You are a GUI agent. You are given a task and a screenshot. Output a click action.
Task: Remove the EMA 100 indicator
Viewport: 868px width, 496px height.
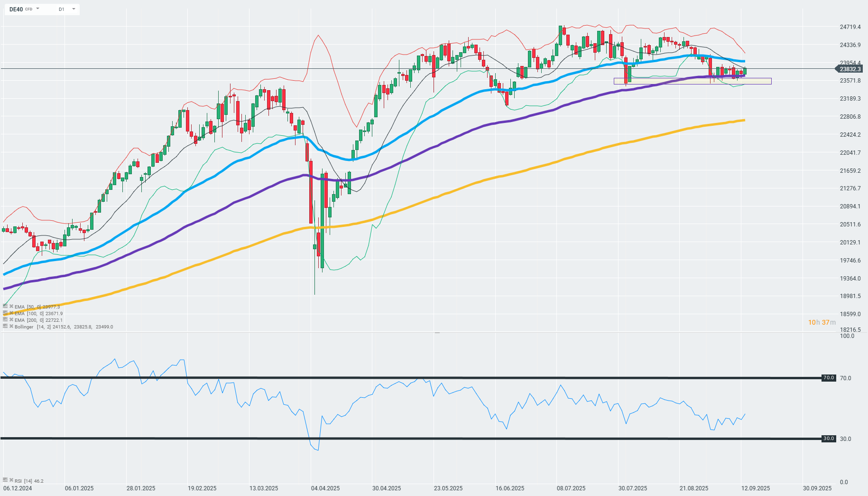11,313
